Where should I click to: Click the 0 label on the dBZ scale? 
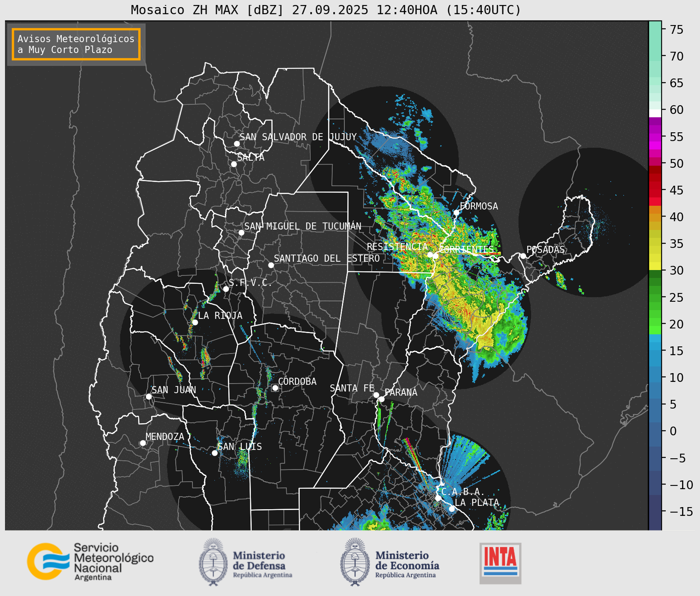673,431
